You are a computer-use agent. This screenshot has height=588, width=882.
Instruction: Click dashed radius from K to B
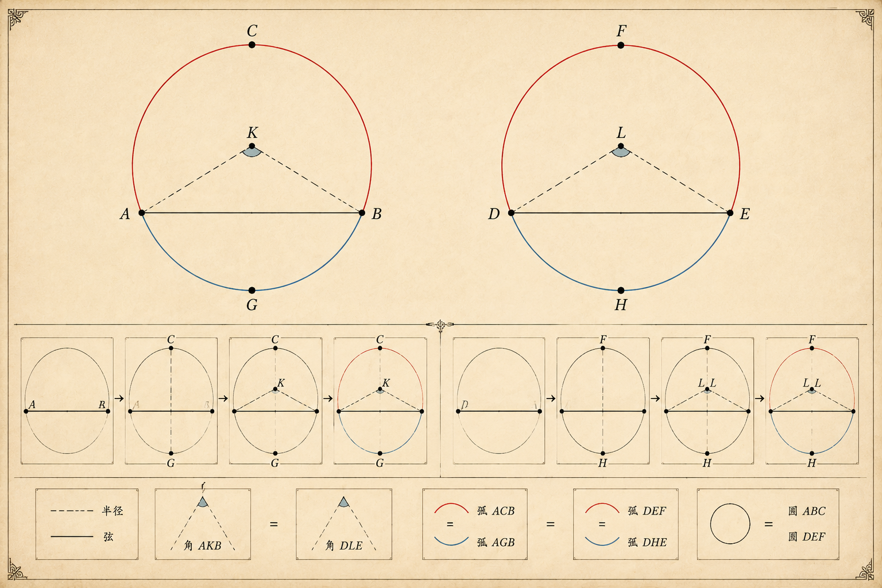point(307,180)
